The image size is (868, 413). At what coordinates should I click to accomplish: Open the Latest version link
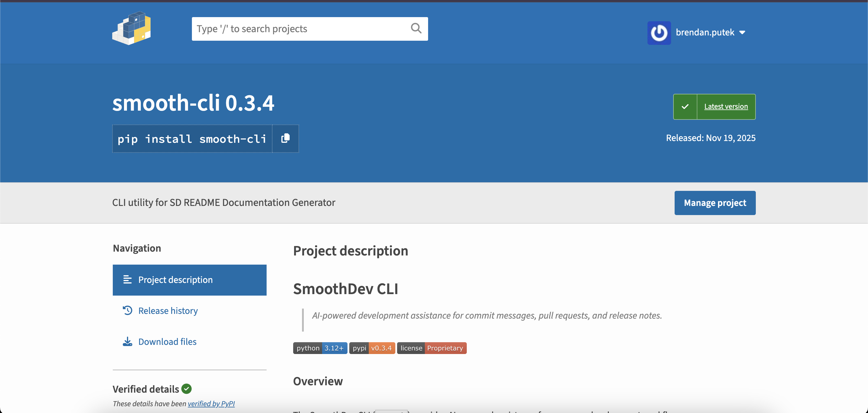click(726, 106)
